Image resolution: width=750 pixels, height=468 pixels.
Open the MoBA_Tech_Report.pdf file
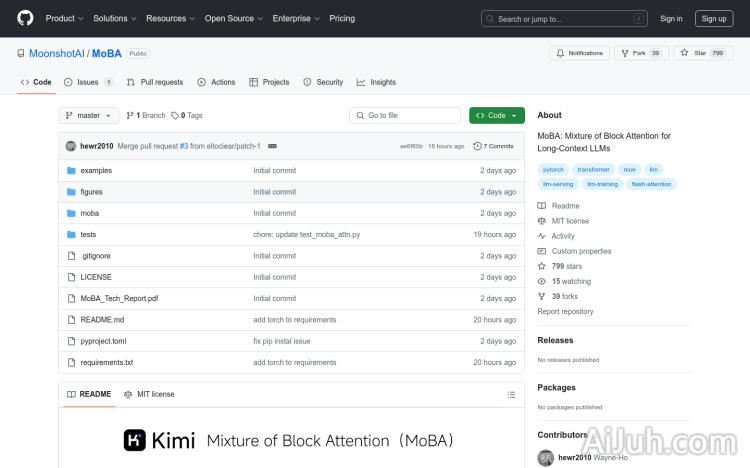(x=119, y=298)
